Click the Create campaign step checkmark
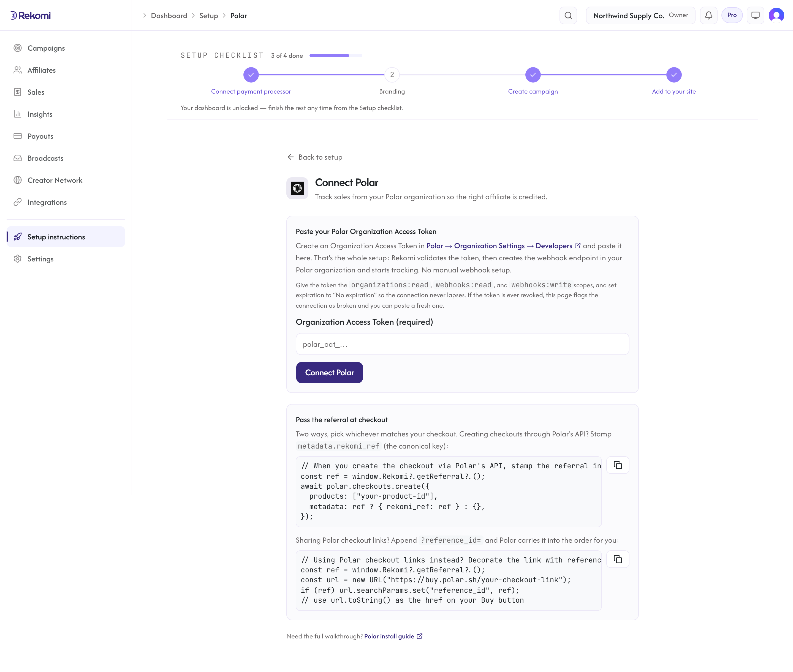This screenshot has height=672, width=793. [x=533, y=75]
